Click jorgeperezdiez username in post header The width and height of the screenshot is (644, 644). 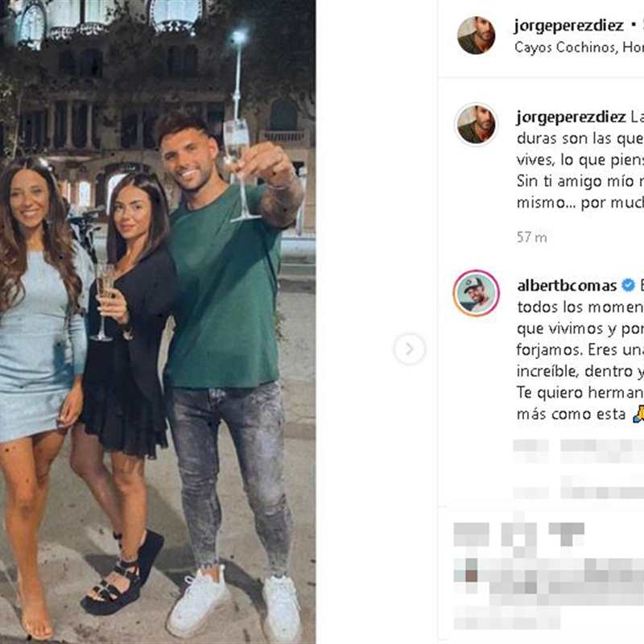click(x=569, y=26)
